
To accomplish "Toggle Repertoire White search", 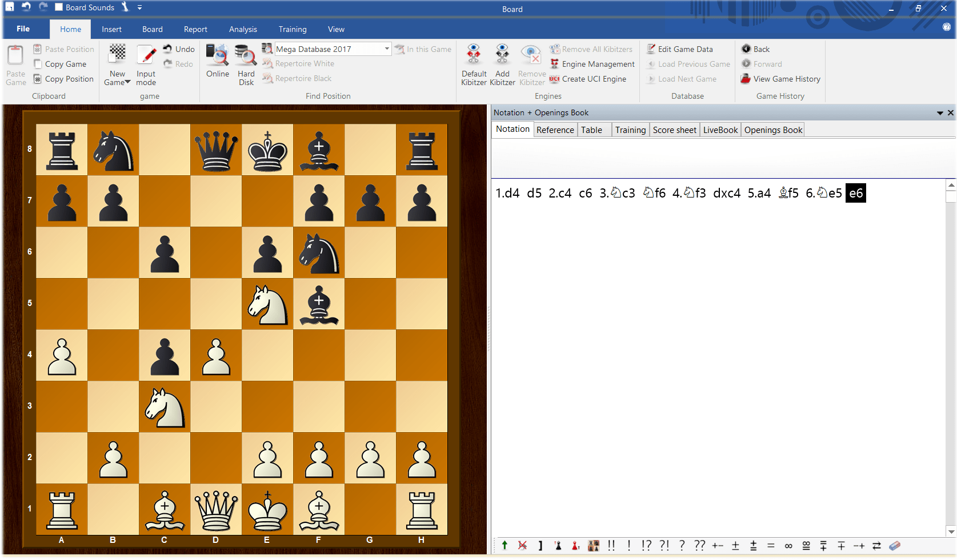I will point(298,63).
